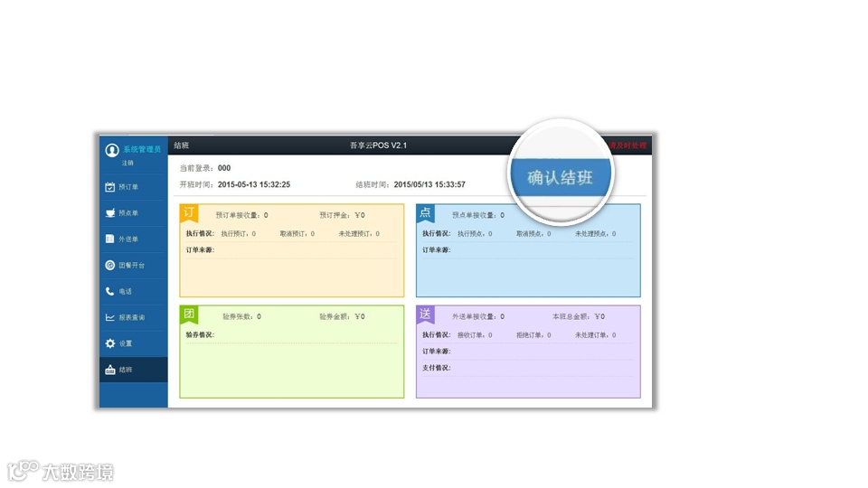
Task: Click the 设置 gear icon
Action: [110, 343]
